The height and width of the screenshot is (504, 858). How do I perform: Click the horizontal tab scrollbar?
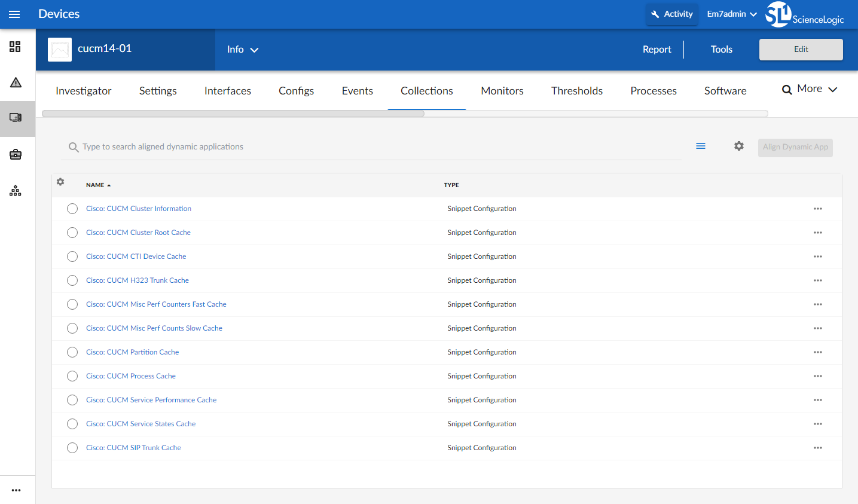pos(233,114)
